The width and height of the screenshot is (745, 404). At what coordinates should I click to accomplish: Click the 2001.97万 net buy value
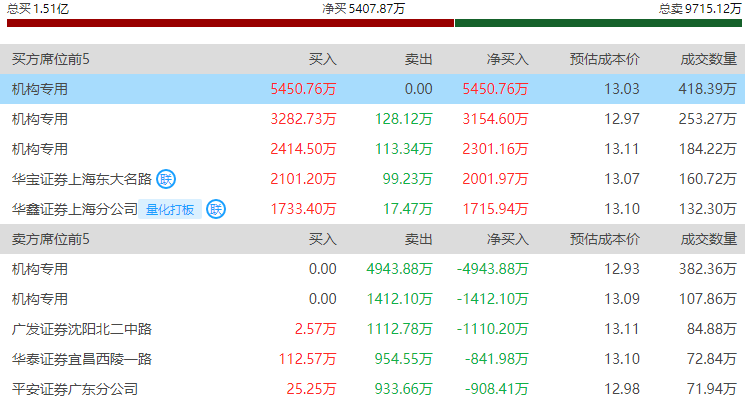(x=495, y=179)
